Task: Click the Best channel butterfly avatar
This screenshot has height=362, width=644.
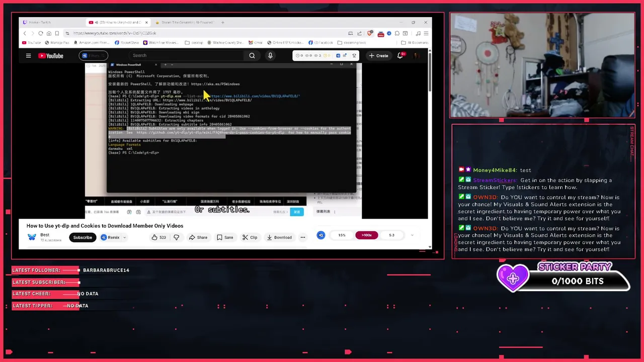Action: (x=32, y=237)
